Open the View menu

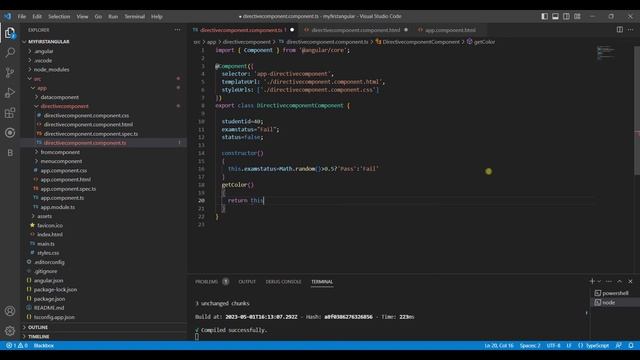click(x=82, y=16)
